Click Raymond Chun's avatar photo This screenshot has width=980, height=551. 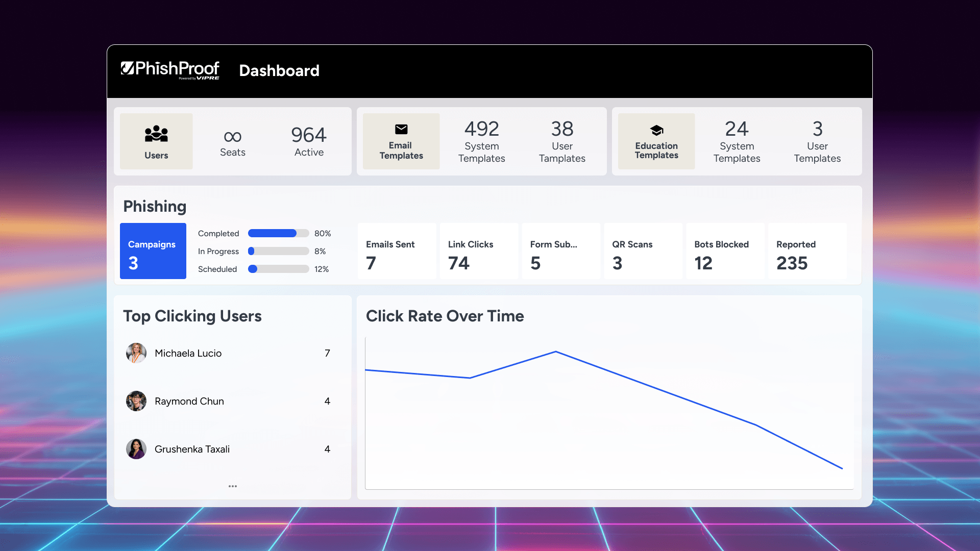point(136,401)
